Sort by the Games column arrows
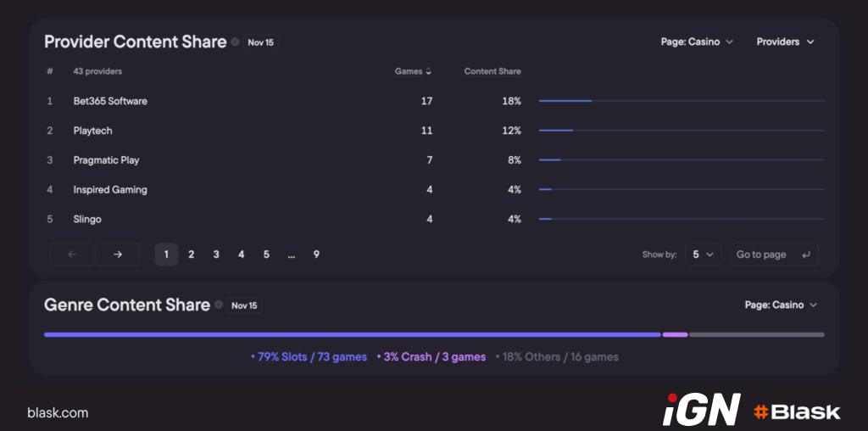This screenshot has height=431, width=868. [x=428, y=71]
